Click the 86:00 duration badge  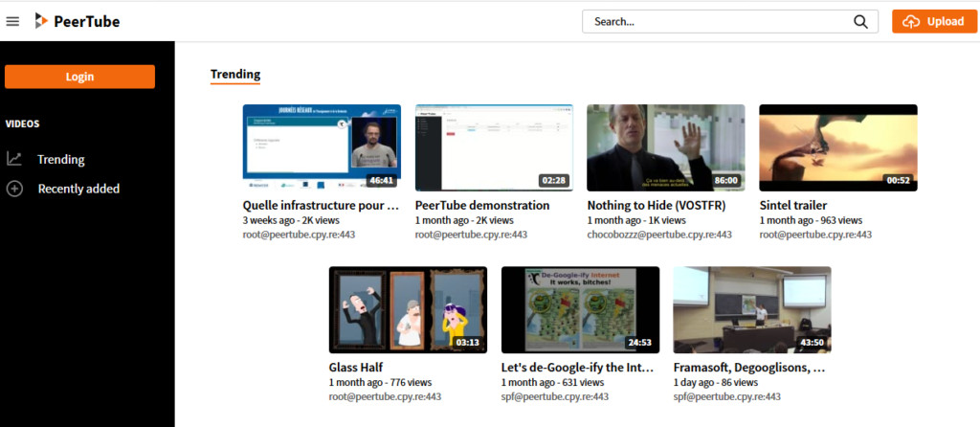click(726, 181)
